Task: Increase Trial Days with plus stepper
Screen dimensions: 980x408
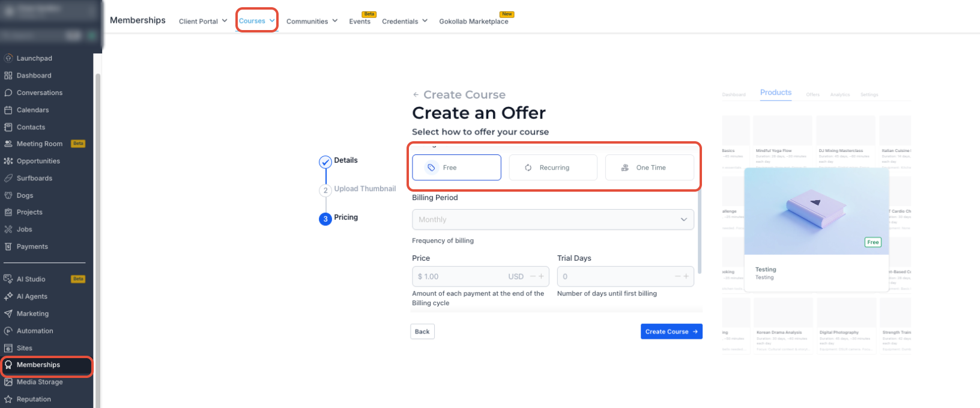Action: point(686,276)
